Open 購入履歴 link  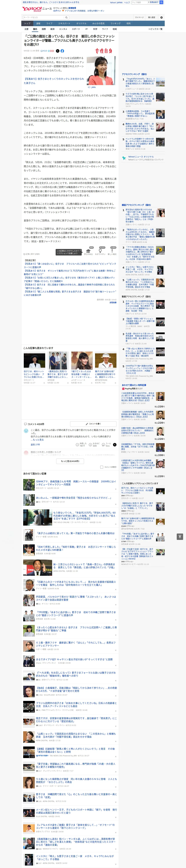coord(152,17)
